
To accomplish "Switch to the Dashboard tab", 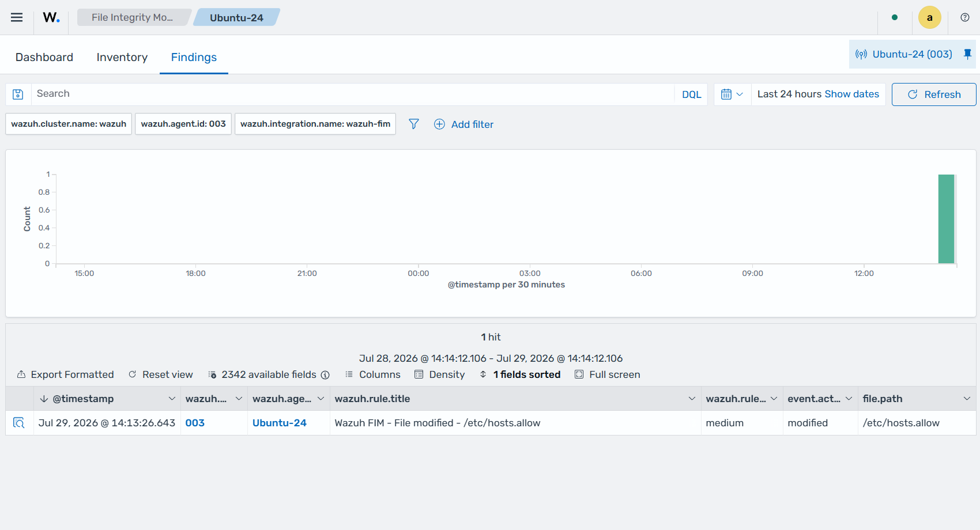I will [44, 57].
